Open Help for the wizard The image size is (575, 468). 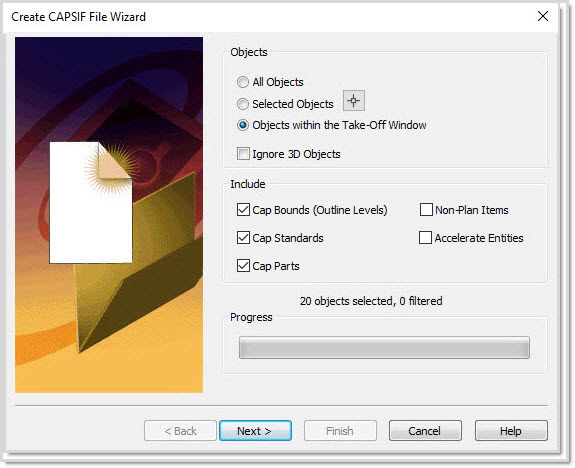511,431
